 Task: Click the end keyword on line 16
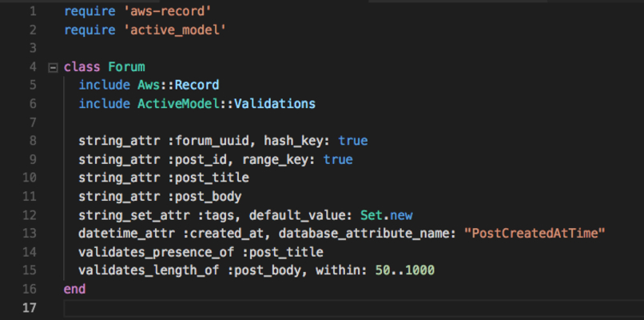pyautogui.click(x=75, y=289)
